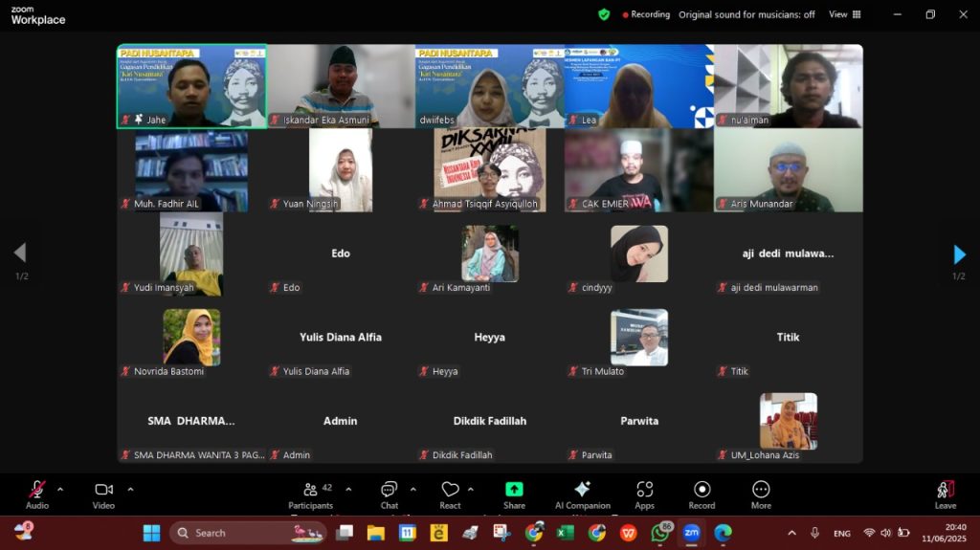Image resolution: width=980 pixels, height=550 pixels.
Task: Click the Record button
Action: (x=702, y=495)
